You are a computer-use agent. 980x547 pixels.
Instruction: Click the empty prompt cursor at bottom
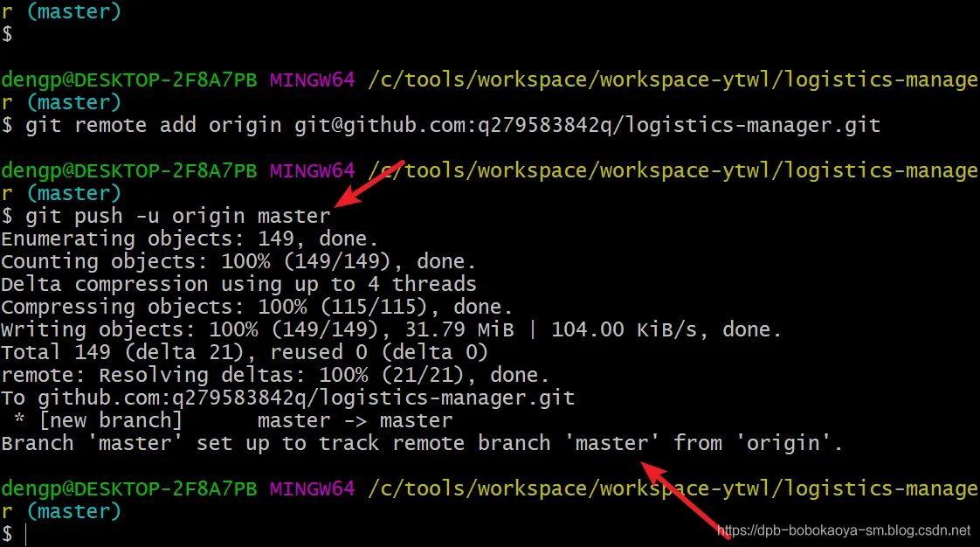25,535
